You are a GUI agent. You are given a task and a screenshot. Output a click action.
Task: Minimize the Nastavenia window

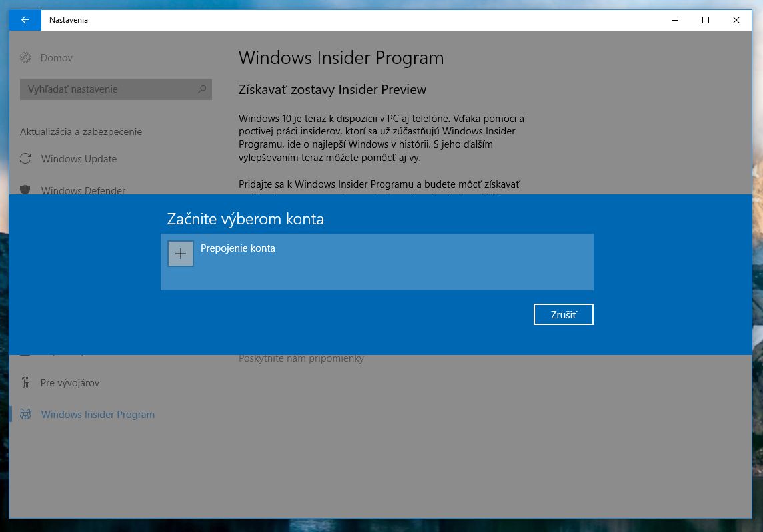[675, 20]
